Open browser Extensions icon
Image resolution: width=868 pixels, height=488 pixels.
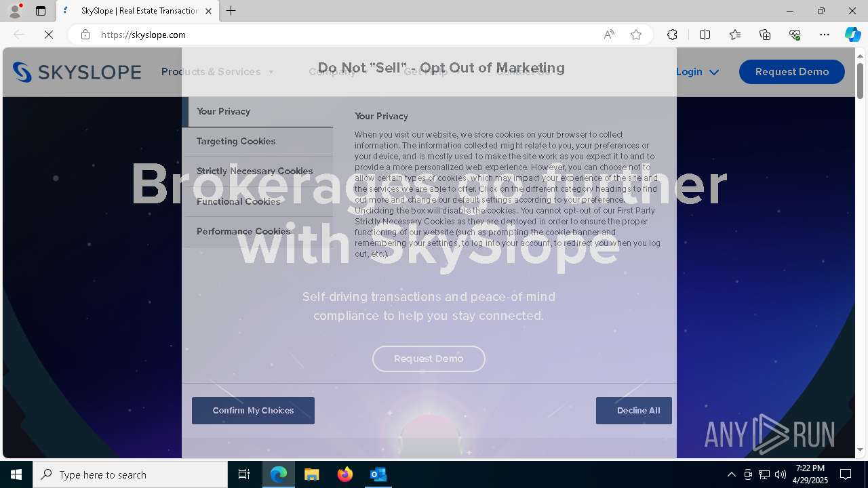[672, 35]
